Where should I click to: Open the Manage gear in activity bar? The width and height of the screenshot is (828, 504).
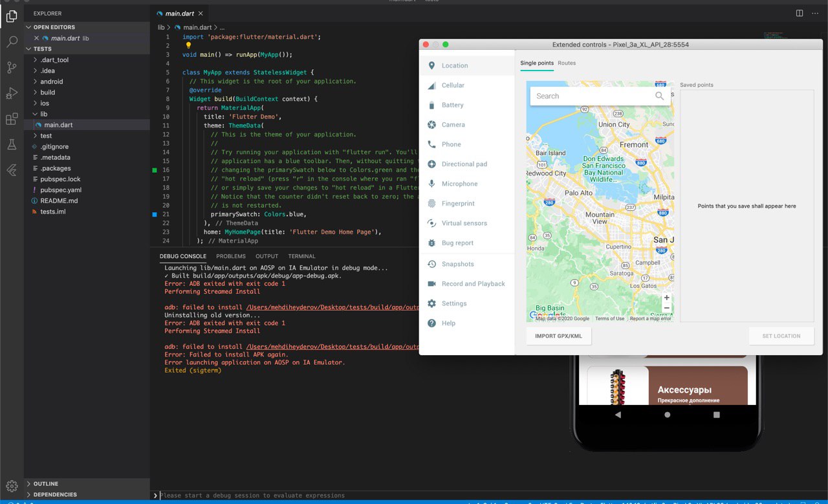(x=12, y=486)
